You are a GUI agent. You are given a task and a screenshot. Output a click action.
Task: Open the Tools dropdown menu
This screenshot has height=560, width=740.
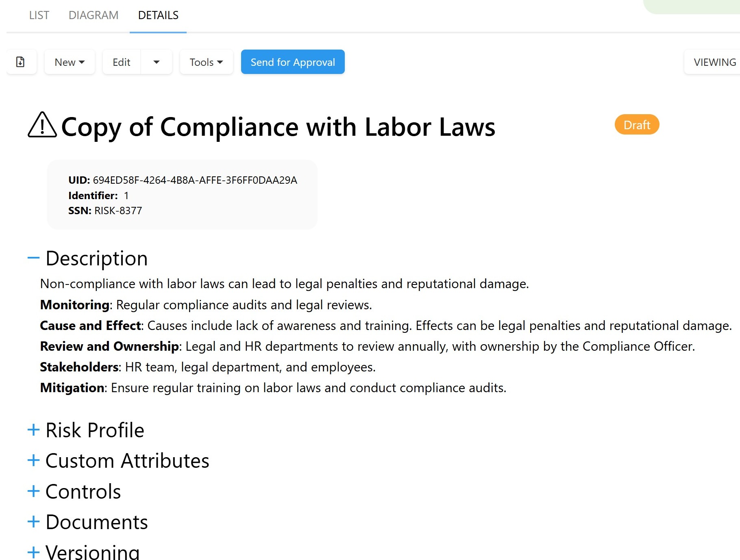pyautogui.click(x=206, y=62)
